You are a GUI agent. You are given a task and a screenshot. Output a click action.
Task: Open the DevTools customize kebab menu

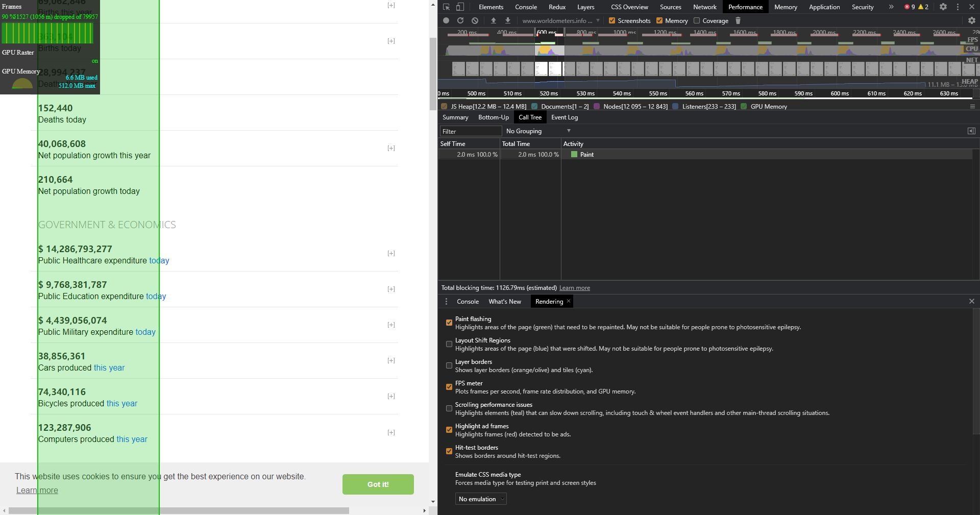[958, 7]
